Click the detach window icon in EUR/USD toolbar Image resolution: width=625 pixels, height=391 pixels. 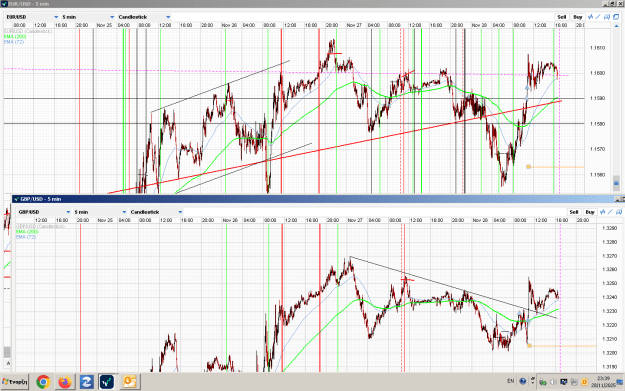point(616,17)
